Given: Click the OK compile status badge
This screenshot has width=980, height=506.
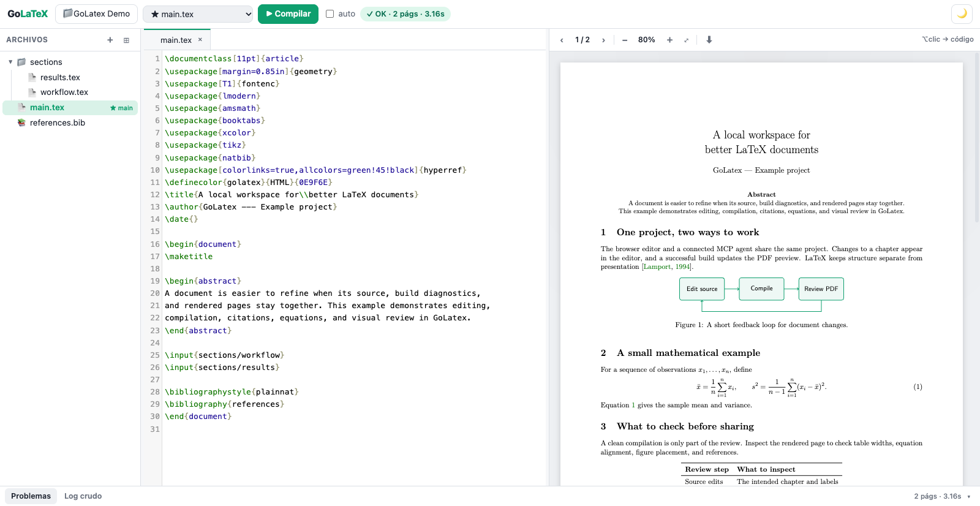Looking at the screenshot, I should (405, 14).
